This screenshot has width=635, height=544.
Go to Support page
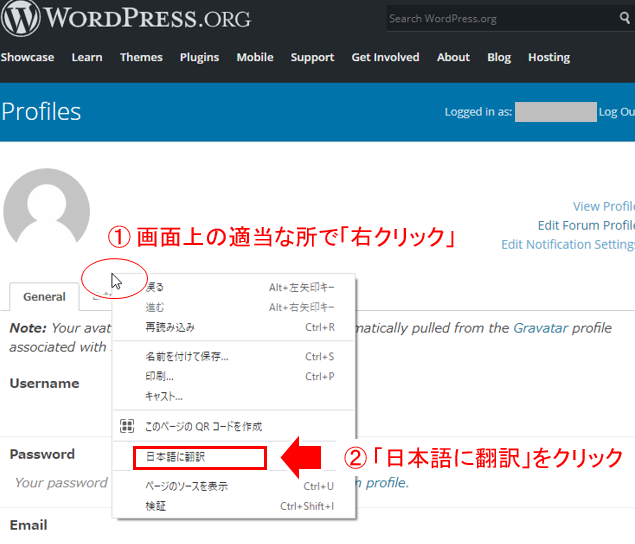coord(313,58)
